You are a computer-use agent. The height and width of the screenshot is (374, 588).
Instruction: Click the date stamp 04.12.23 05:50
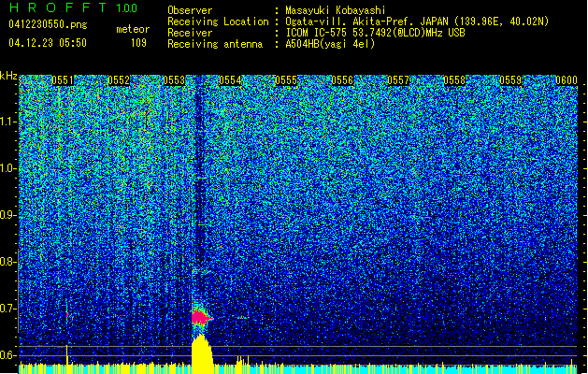click(x=48, y=43)
